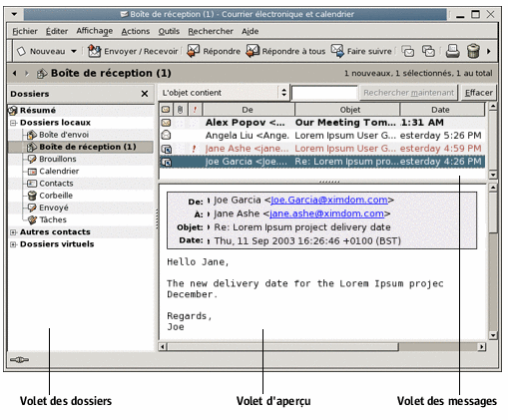Sort messages by Date column header
This screenshot has height=420, width=508.
pos(442,110)
